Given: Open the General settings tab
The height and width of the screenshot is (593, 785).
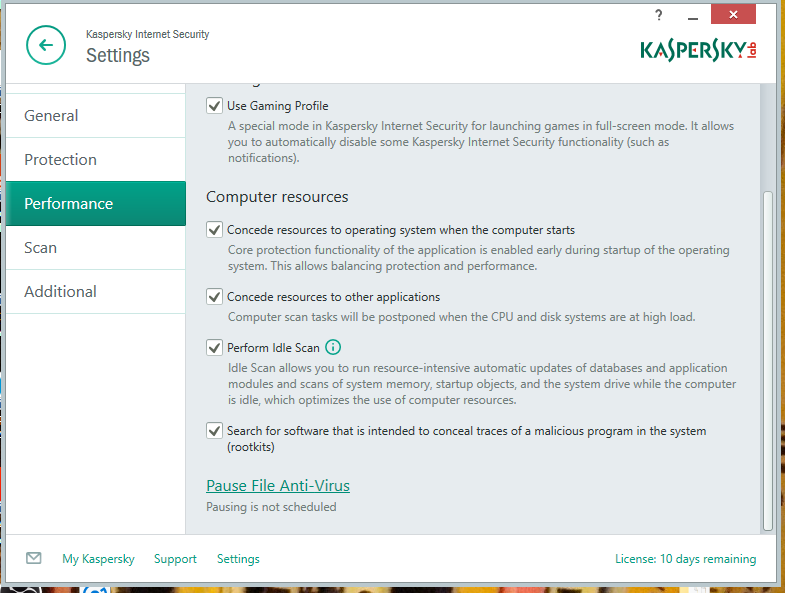Looking at the screenshot, I should [96, 116].
